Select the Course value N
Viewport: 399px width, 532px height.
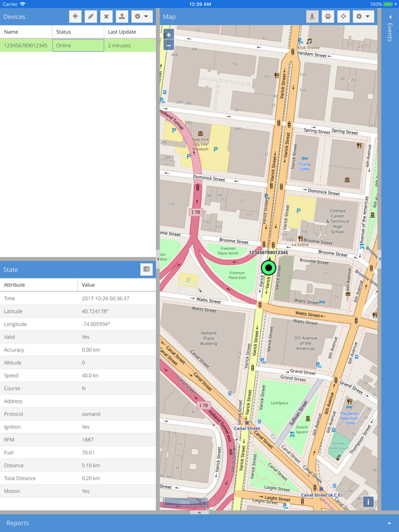[x=84, y=388]
